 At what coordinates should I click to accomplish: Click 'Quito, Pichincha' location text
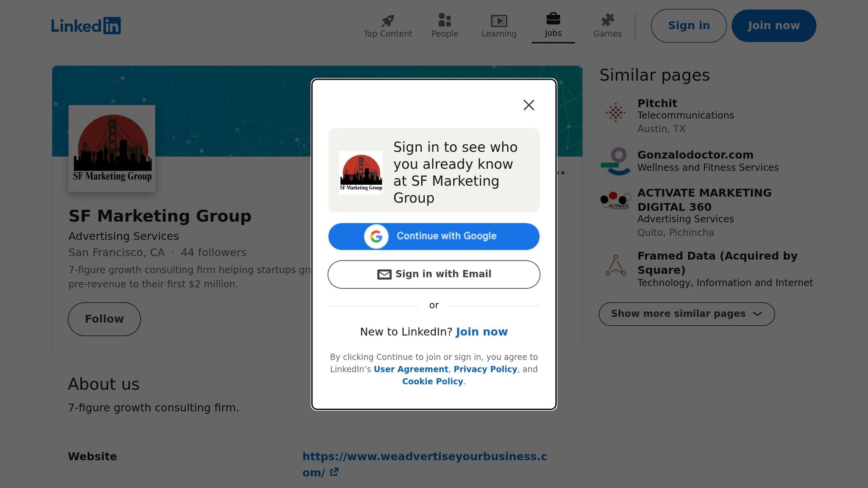pos(676,233)
